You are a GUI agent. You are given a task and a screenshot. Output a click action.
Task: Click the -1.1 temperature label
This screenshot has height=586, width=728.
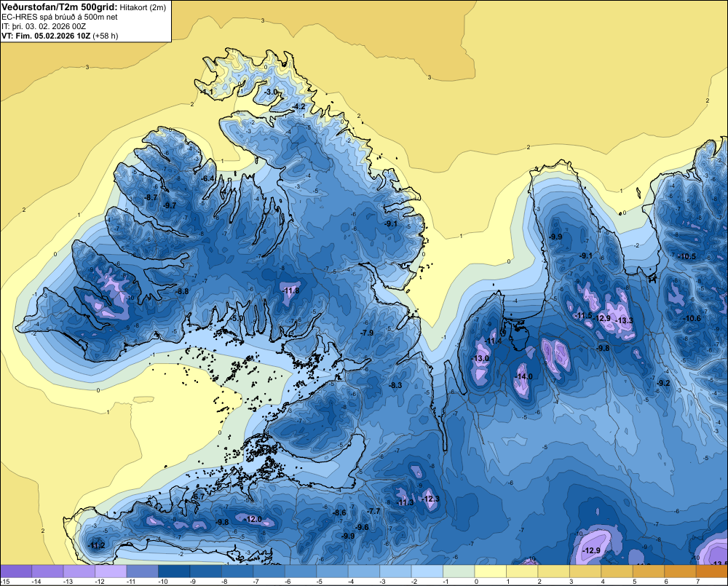coord(207,92)
